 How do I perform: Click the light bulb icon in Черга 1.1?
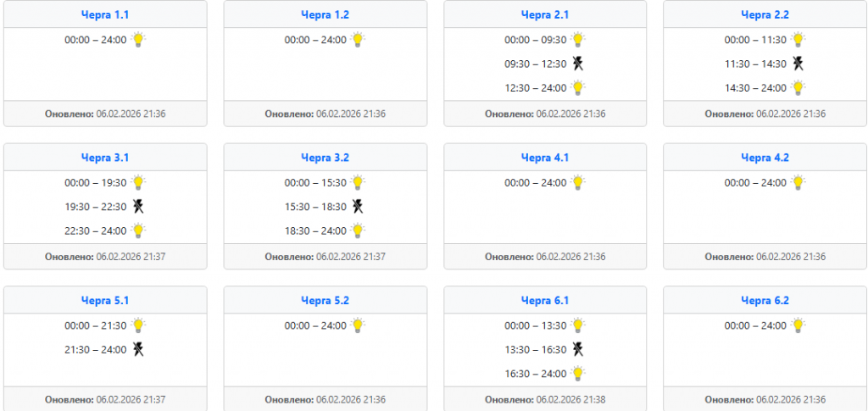pyautogui.click(x=138, y=39)
